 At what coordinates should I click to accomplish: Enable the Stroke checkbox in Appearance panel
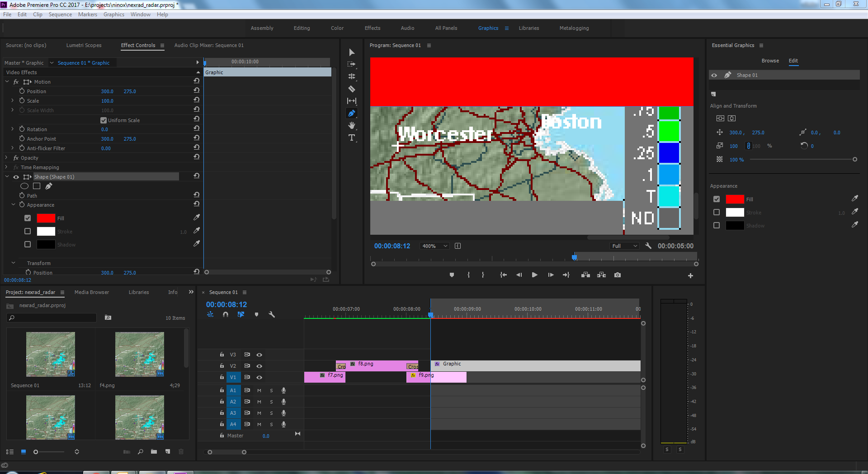[717, 212]
